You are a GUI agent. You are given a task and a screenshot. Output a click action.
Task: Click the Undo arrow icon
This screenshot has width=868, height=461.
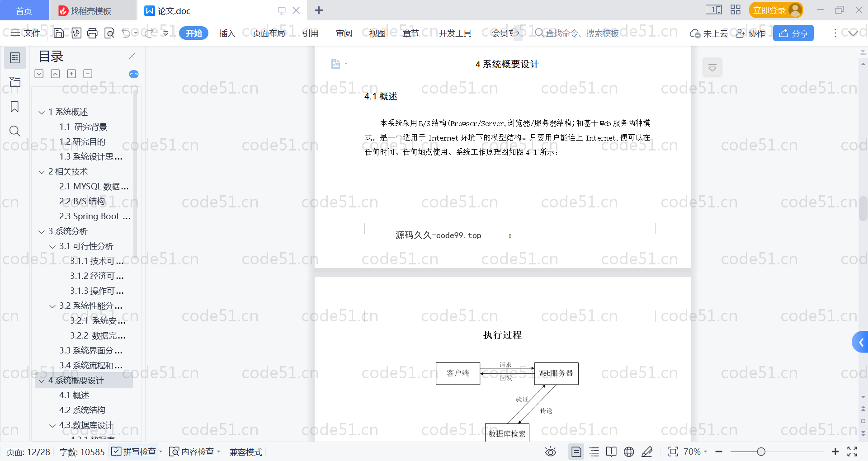point(126,33)
